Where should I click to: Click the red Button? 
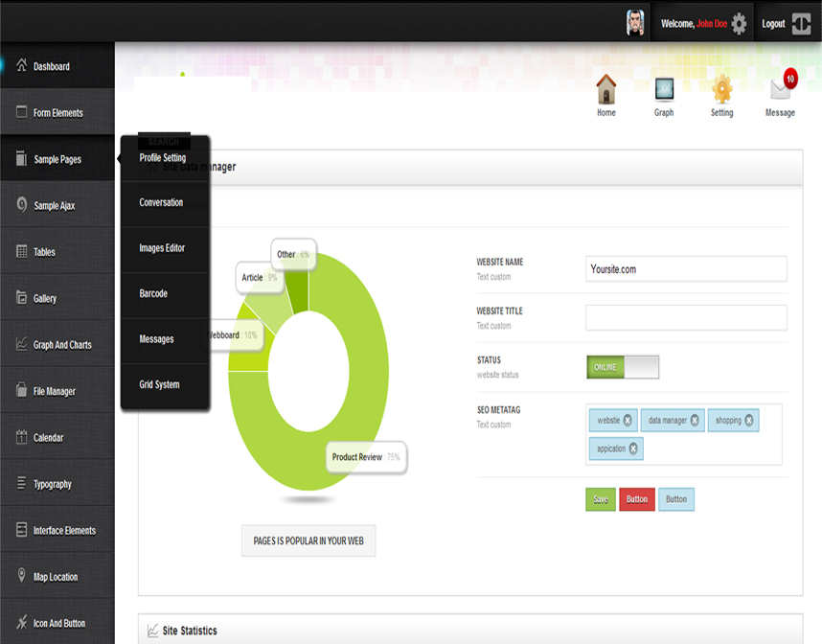(x=637, y=499)
